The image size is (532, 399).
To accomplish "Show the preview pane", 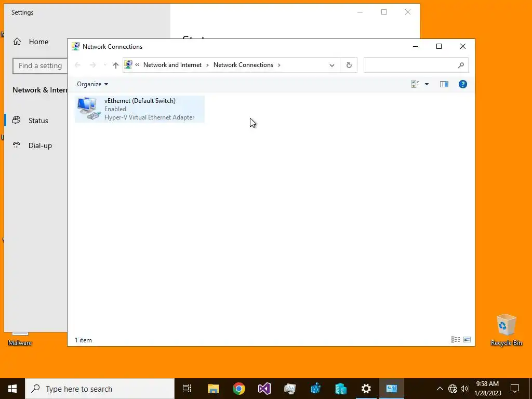I will pyautogui.click(x=444, y=84).
